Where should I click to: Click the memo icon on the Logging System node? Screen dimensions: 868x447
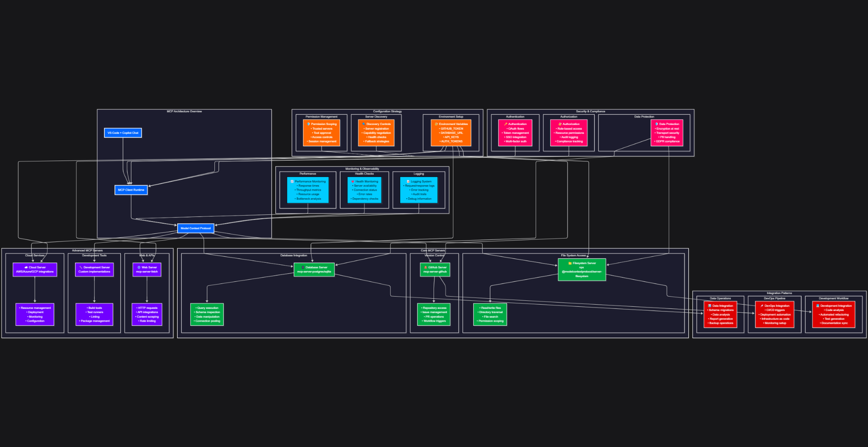pyautogui.click(x=408, y=181)
